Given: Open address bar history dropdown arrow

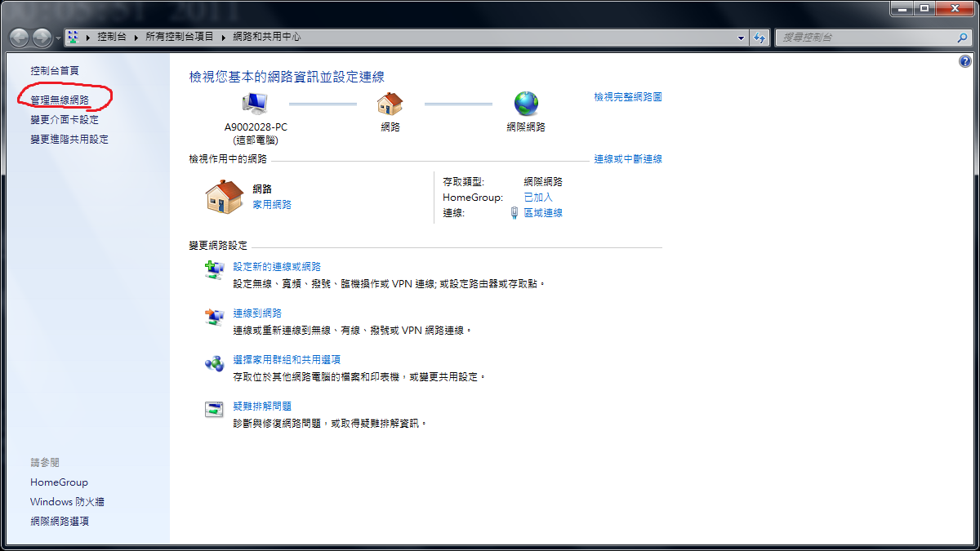Looking at the screenshot, I should pyautogui.click(x=742, y=38).
